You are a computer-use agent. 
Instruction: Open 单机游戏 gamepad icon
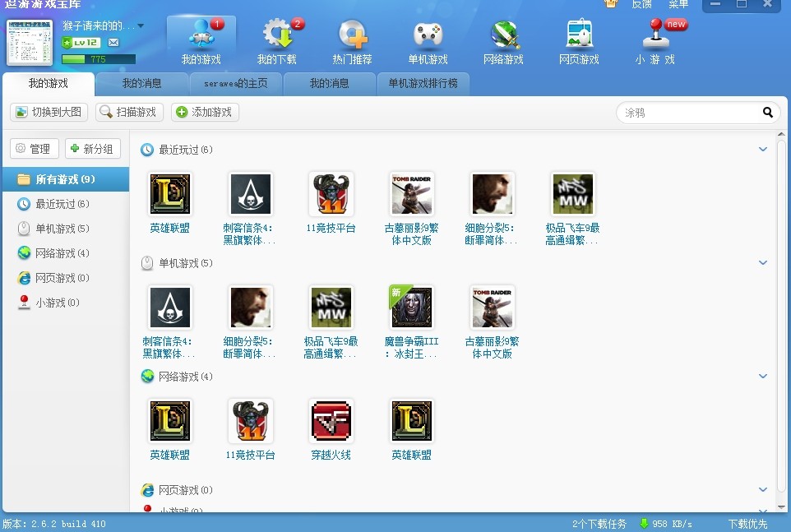(428, 43)
